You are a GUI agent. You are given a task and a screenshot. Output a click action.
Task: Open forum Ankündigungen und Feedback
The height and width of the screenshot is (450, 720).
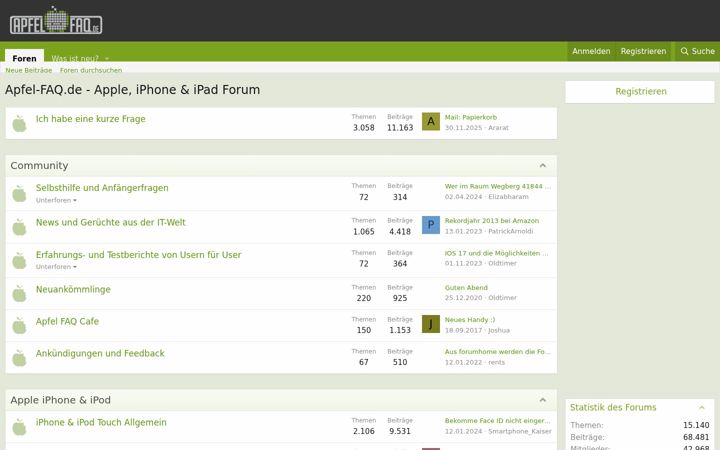coord(100,353)
